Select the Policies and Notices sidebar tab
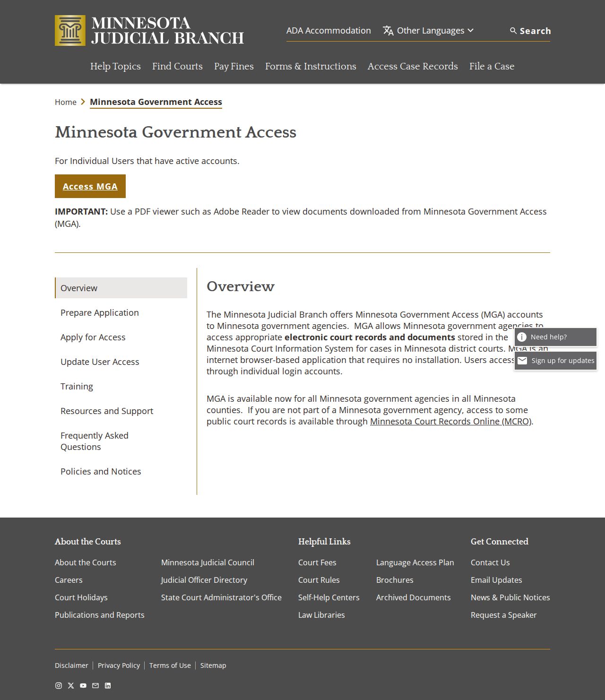Image resolution: width=605 pixels, height=700 pixels. point(121,471)
